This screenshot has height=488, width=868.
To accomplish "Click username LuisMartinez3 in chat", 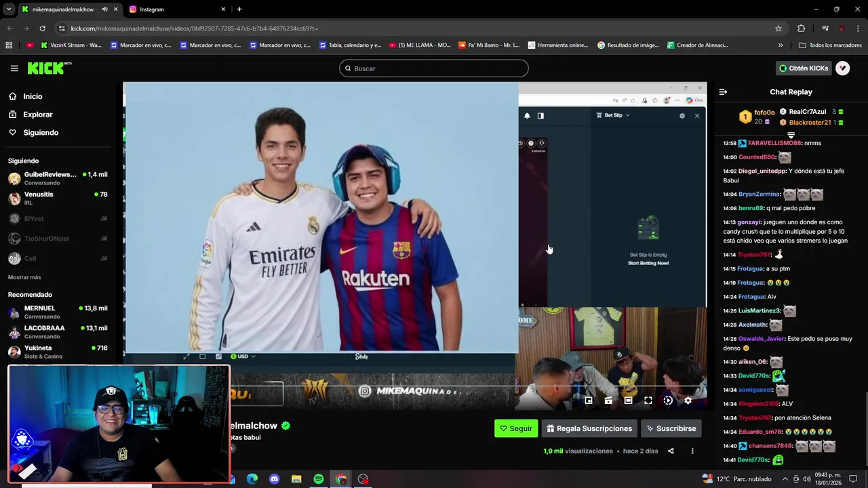I will click(x=759, y=311).
